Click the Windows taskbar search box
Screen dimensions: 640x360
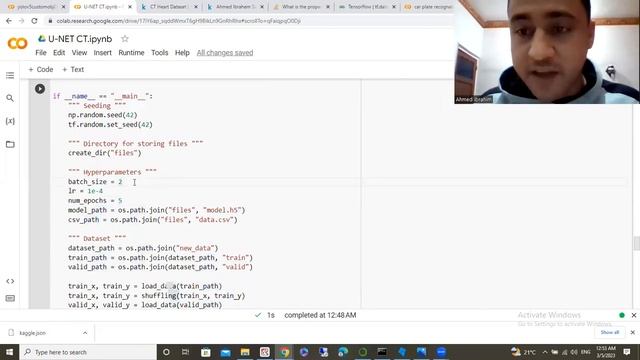[88, 352]
